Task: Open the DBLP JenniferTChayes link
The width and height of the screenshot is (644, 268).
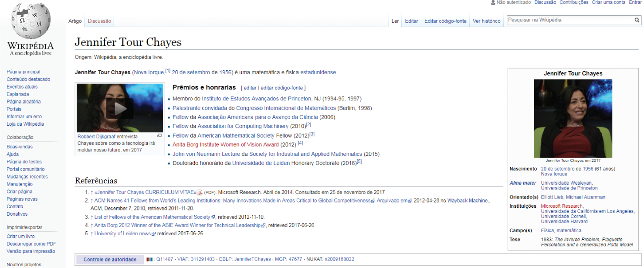Action: tap(253, 259)
